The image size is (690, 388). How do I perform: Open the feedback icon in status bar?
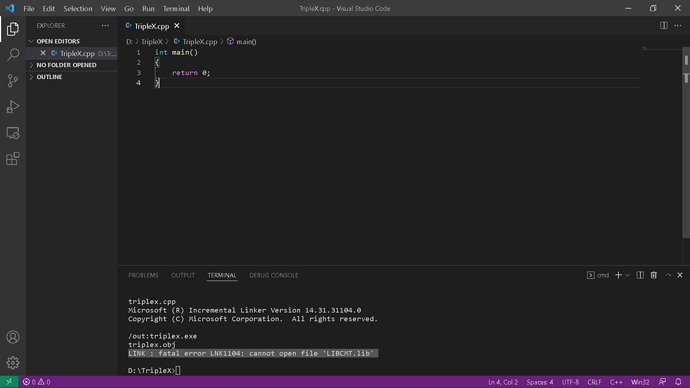[x=662, y=382]
